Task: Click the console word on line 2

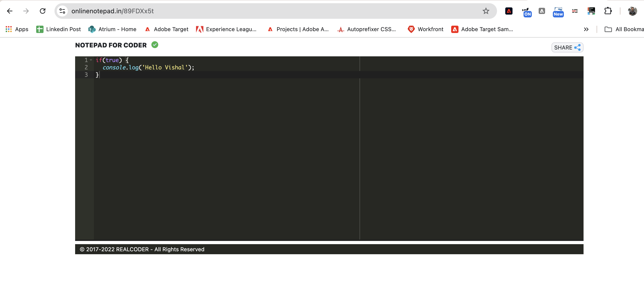Action: (x=114, y=67)
